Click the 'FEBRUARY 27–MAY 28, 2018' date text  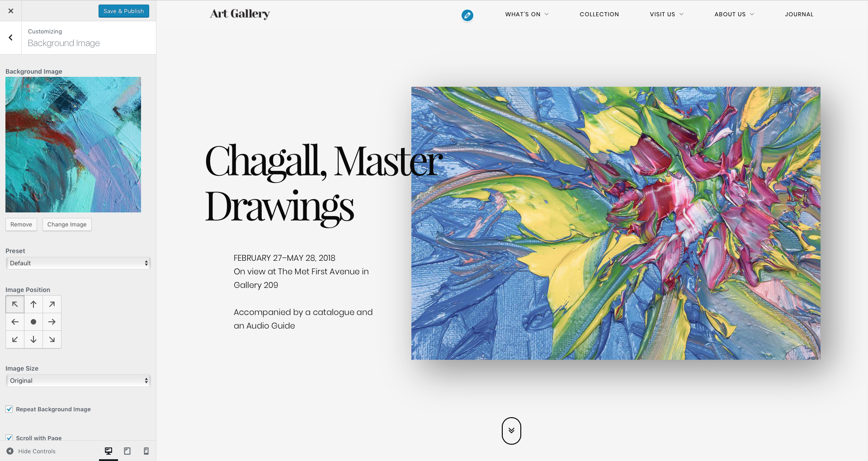click(x=284, y=258)
